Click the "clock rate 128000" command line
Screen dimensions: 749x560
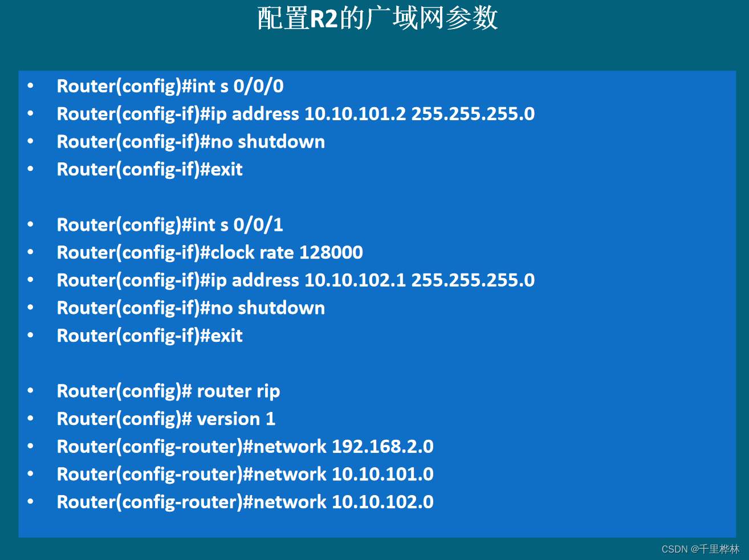pyautogui.click(x=209, y=252)
